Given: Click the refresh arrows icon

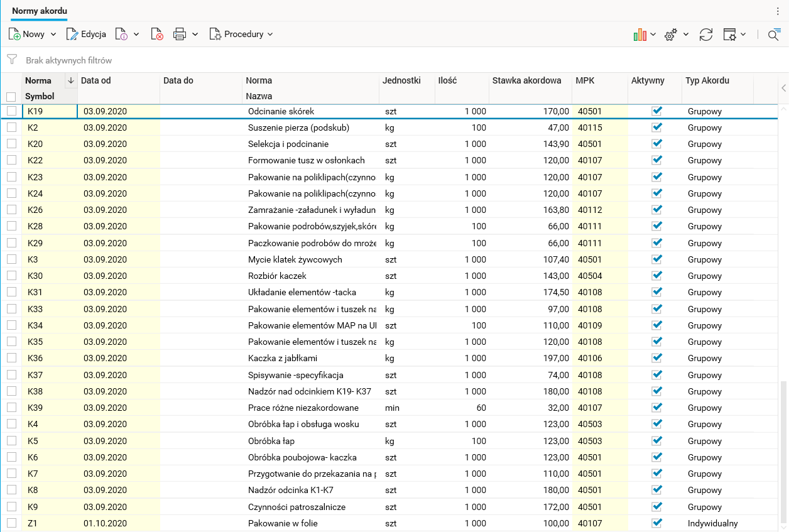Looking at the screenshot, I should point(706,35).
